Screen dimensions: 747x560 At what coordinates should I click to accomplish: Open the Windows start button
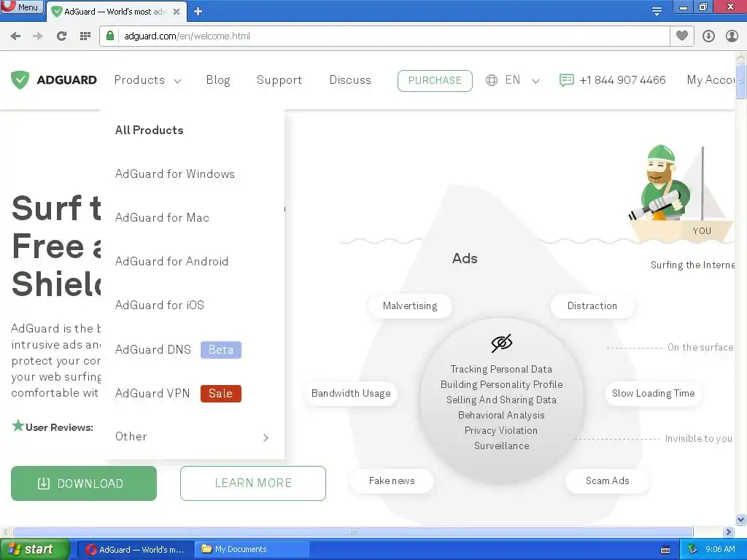tap(35, 549)
